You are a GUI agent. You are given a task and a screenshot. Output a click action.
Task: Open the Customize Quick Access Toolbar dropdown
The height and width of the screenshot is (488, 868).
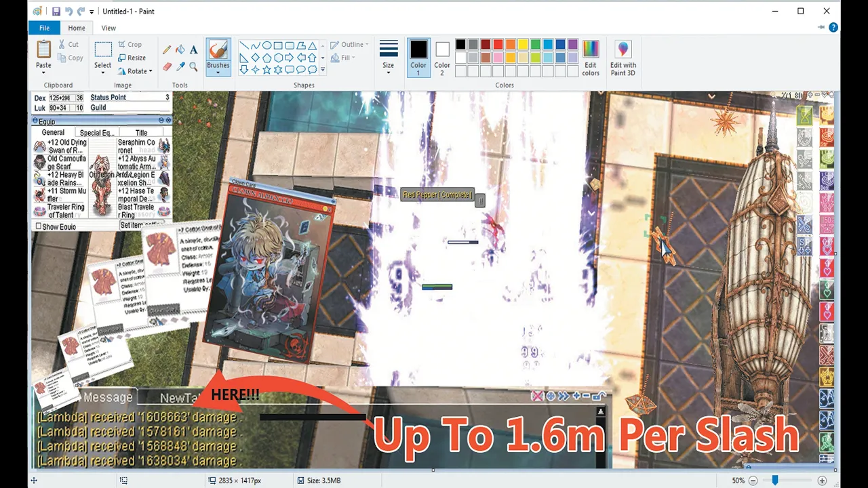click(92, 12)
